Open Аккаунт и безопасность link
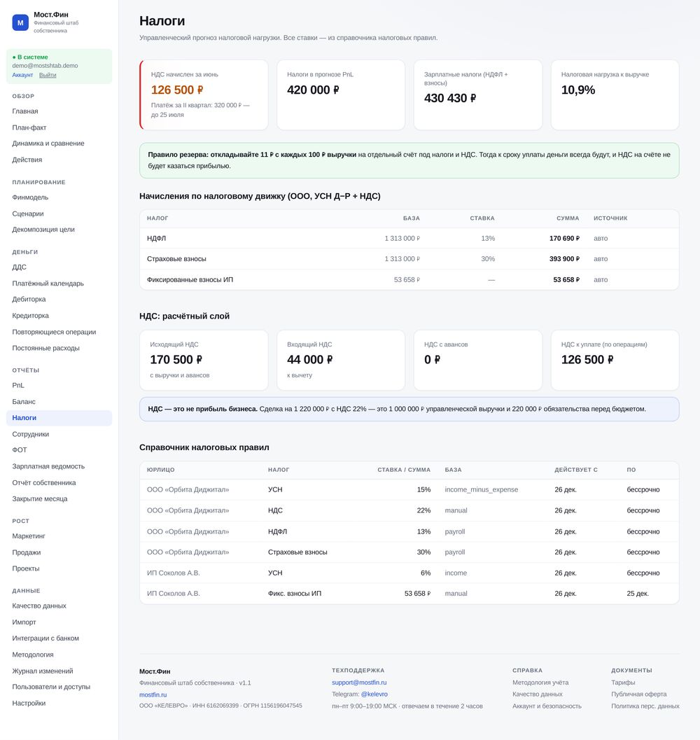700x740 pixels. pyautogui.click(x=547, y=706)
